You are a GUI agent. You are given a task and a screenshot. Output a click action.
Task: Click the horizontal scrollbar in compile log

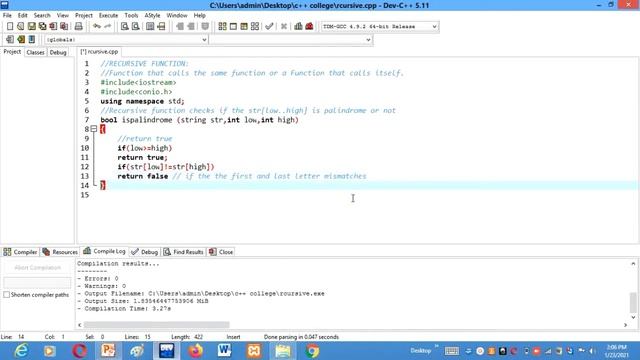(156, 325)
